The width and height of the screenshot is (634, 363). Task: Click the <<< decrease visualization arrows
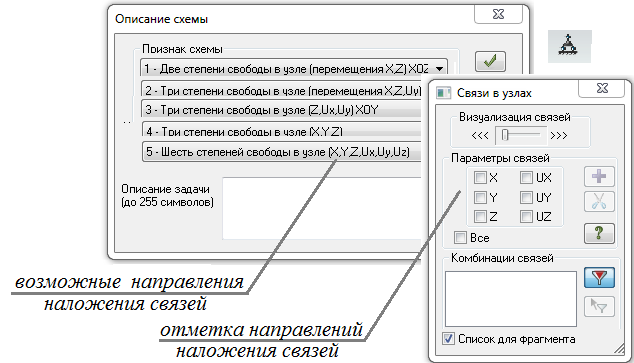pyautogui.click(x=480, y=135)
